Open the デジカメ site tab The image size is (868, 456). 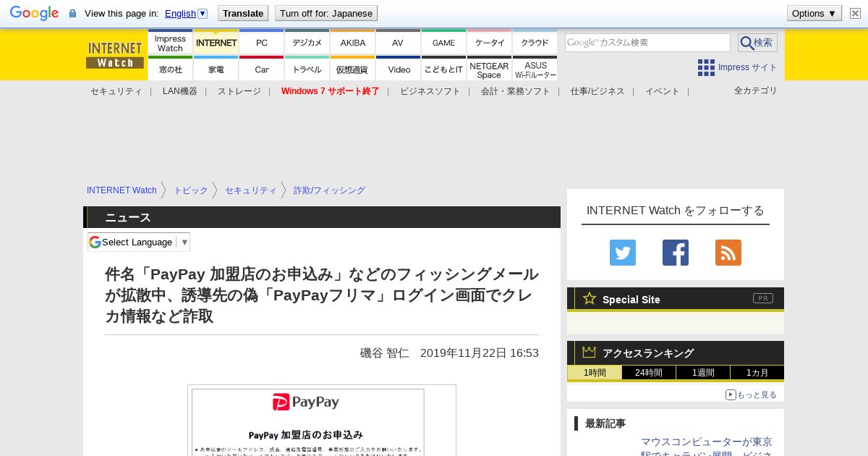point(307,43)
